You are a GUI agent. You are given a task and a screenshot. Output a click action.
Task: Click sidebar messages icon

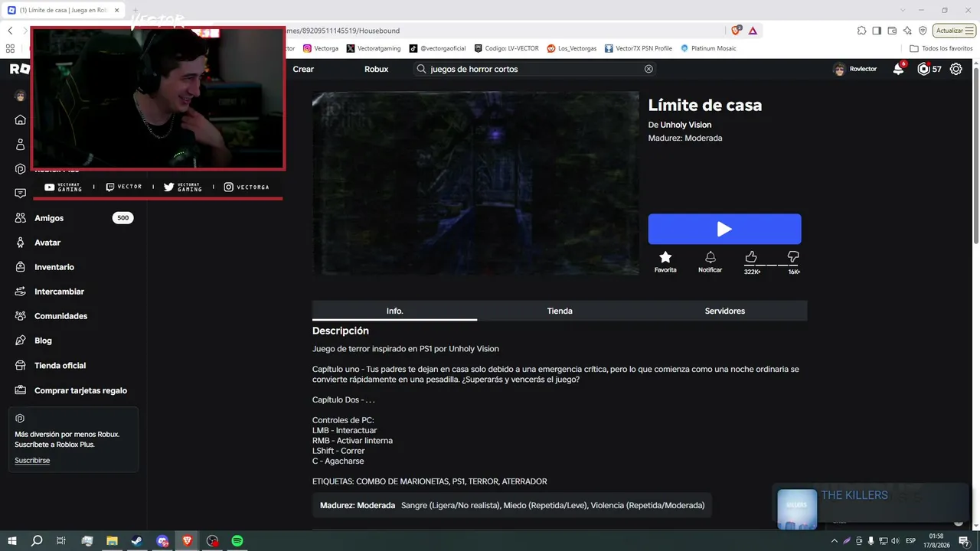(21, 194)
